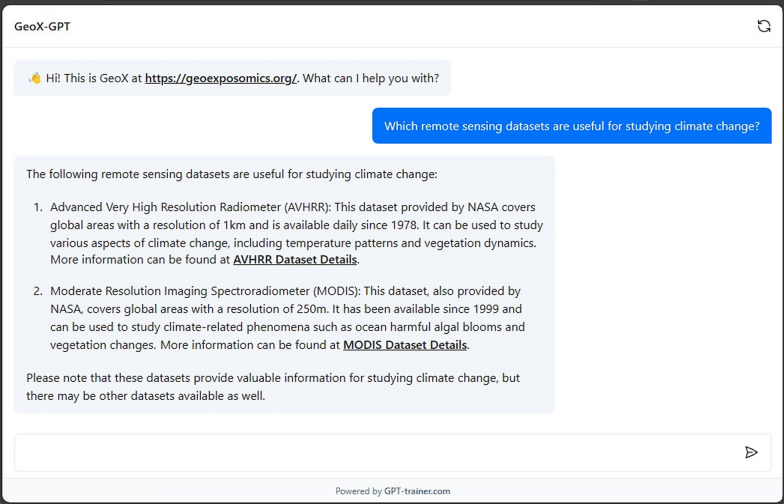The width and height of the screenshot is (784, 504).
Task: Click list number 2 in the response
Action: coord(38,292)
